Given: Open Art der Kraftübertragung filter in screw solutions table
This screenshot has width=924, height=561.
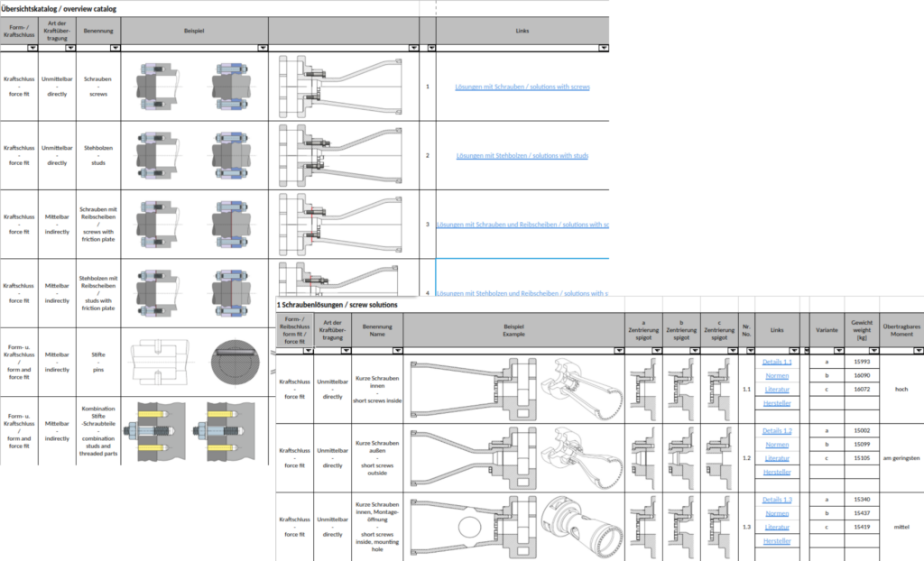Looking at the screenshot, I should pos(346,351).
